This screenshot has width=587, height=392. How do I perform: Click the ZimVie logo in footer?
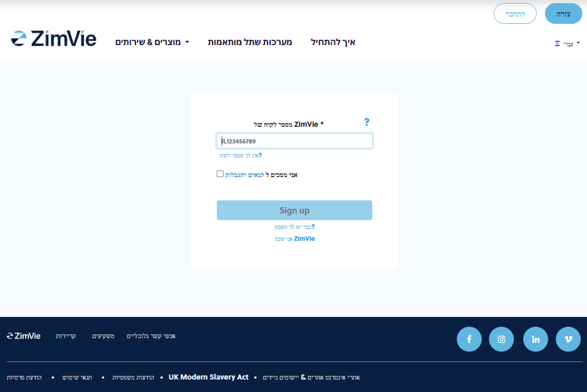point(24,336)
